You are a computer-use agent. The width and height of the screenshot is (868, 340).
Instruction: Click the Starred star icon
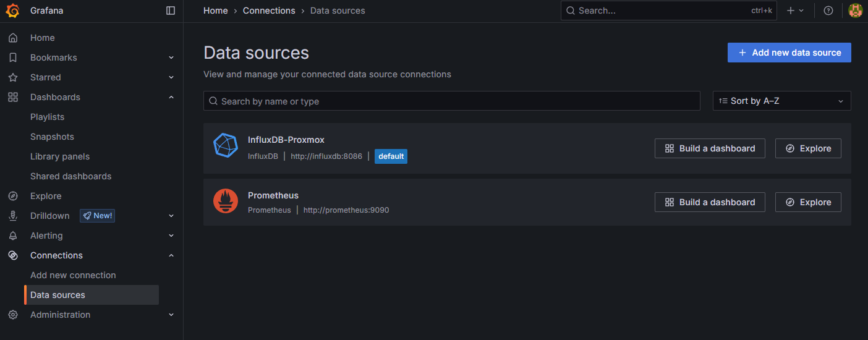(13, 77)
